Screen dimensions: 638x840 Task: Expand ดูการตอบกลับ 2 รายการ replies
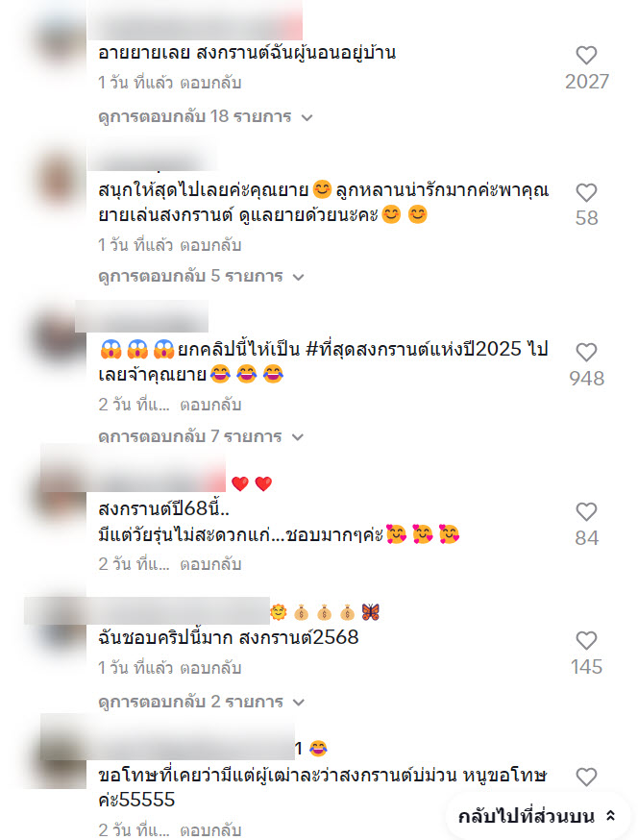tap(201, 702)
